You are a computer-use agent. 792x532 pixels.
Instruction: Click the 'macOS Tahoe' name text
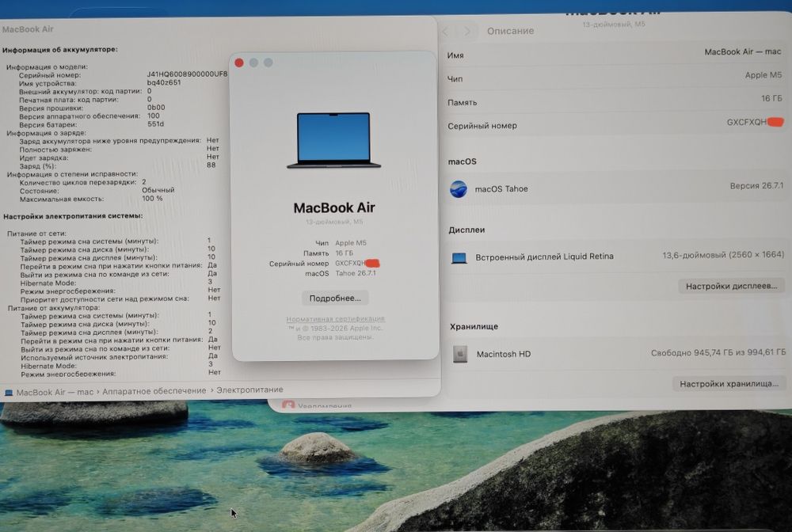pyautogui.click(x=501, y=188)
